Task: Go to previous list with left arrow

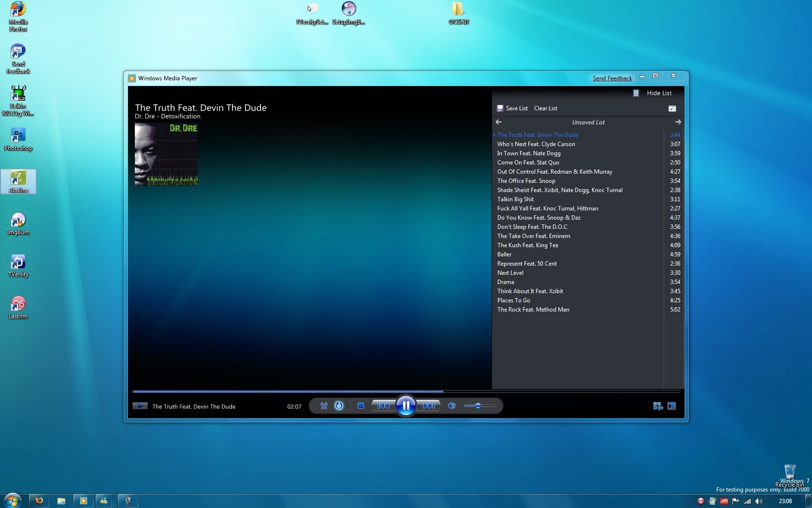Action: point(499,122)
